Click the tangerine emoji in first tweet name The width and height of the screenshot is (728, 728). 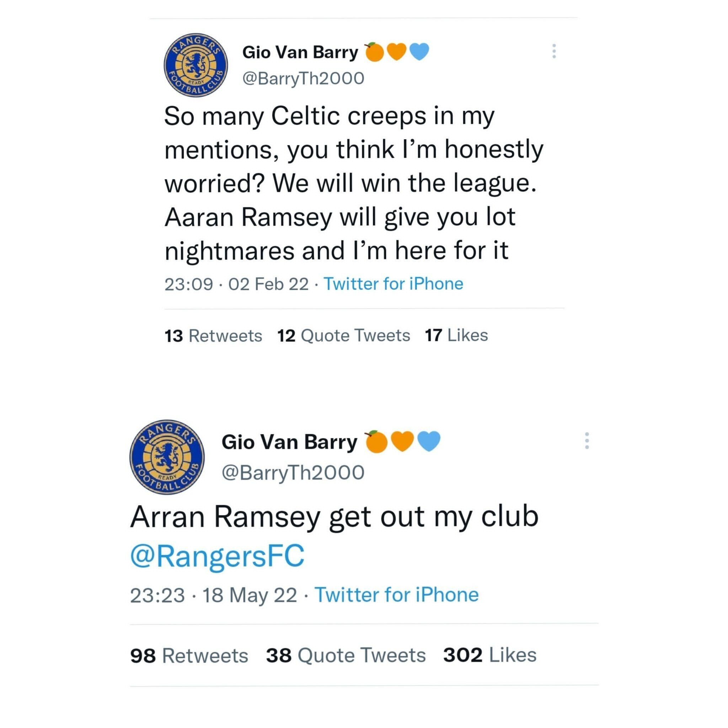(x=374, y=52)
